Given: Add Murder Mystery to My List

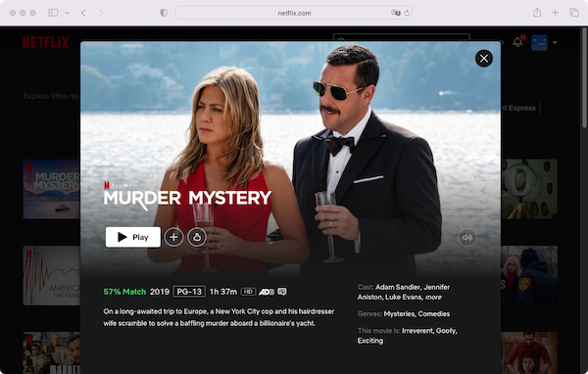Looking at the screenshot, I should click(x=173, y=237).
